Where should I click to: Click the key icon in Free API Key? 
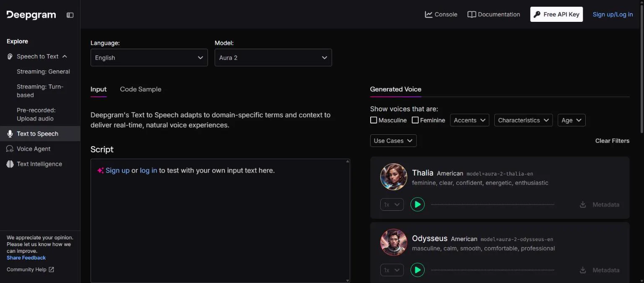pyautogui.click(x=537, y=14)
